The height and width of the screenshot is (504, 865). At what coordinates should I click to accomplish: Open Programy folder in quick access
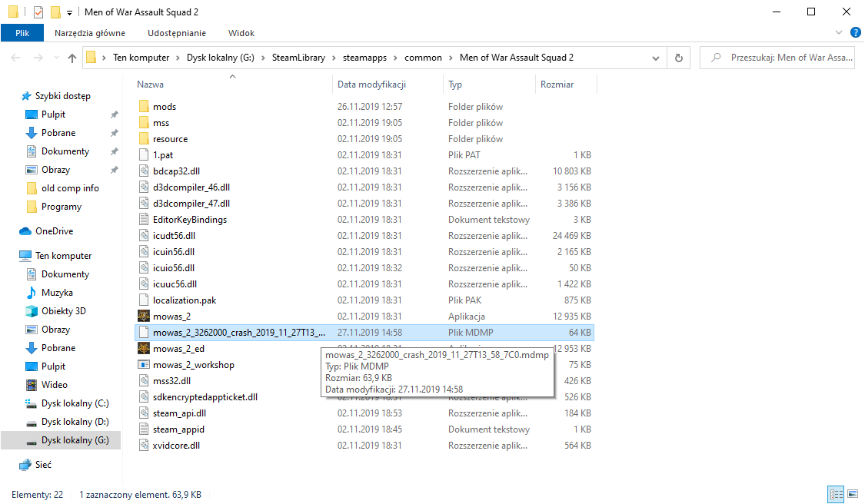coord(62,207)
